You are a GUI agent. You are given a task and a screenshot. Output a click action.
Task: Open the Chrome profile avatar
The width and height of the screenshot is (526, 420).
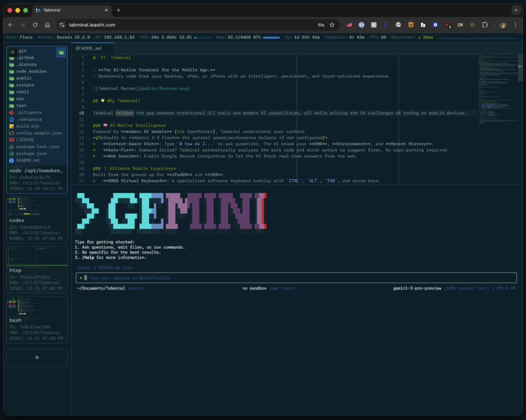503,25
